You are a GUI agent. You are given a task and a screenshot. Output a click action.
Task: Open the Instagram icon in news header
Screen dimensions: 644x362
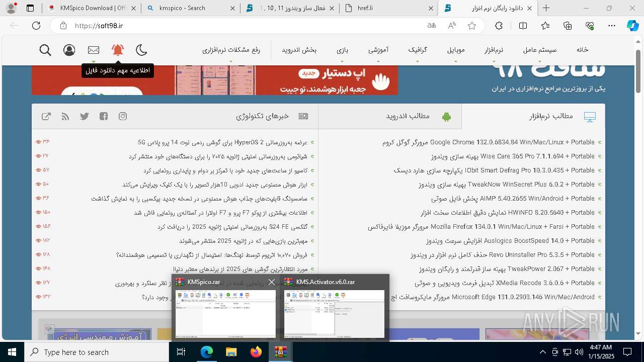123,116
